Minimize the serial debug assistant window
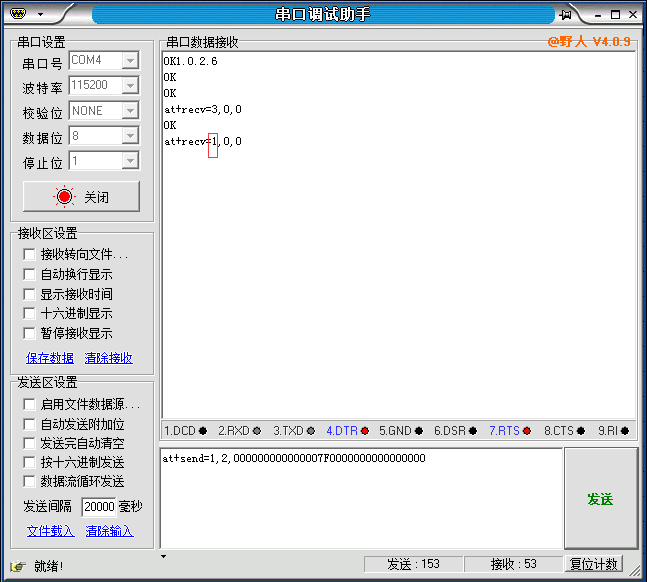 [x=598, y=15]
